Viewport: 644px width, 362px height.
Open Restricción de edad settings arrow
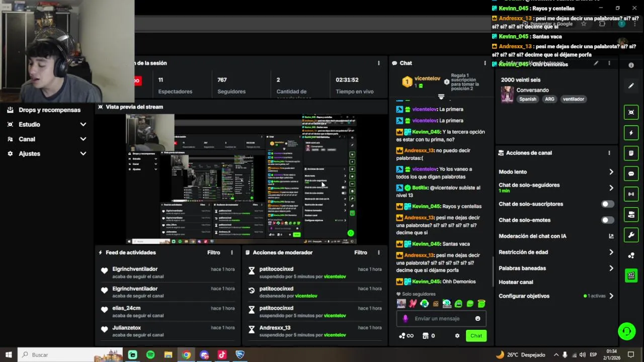coord(611,252)
